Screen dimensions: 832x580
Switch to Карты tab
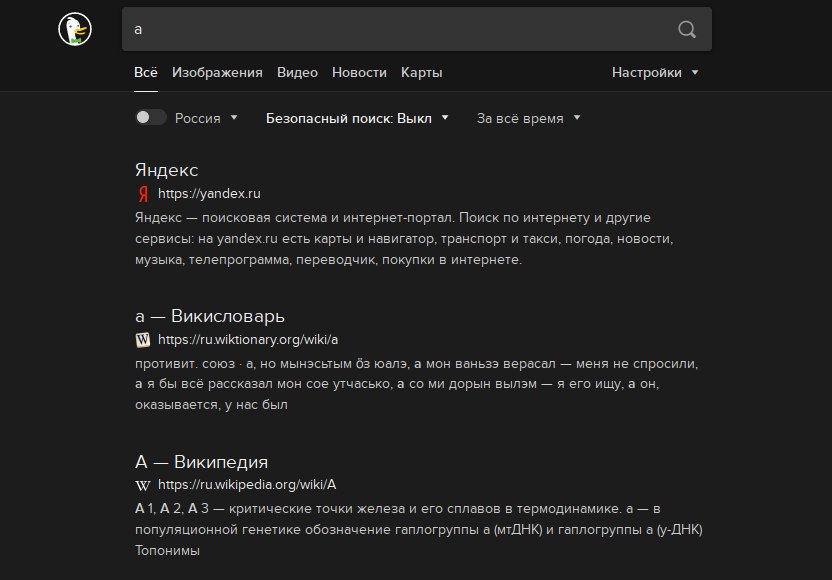pos(421,72)
